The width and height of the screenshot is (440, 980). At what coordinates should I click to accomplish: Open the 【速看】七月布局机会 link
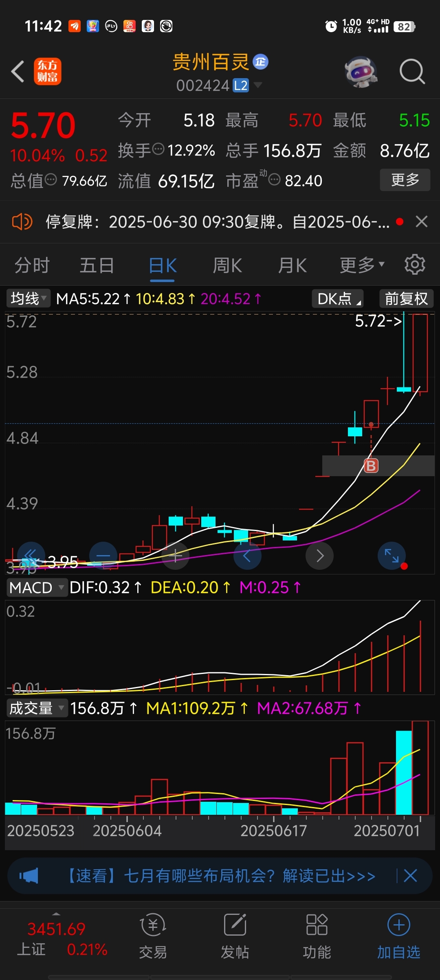[x=220, y=875]
